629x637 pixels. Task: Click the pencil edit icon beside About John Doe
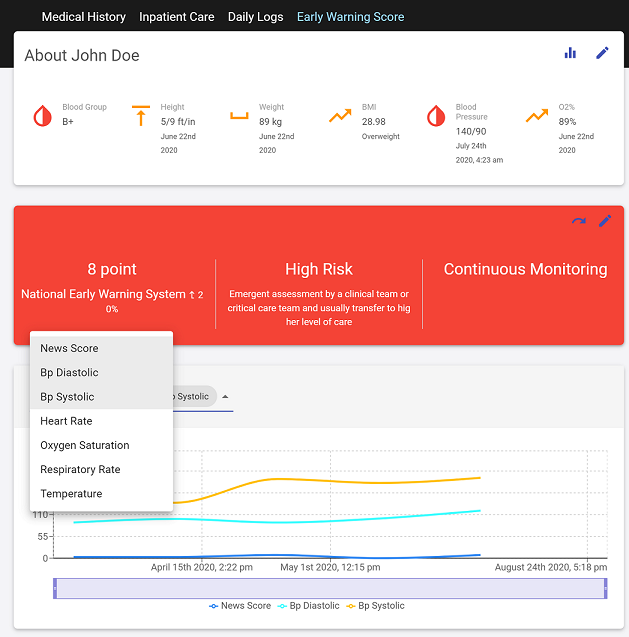[x=602, y=53]
